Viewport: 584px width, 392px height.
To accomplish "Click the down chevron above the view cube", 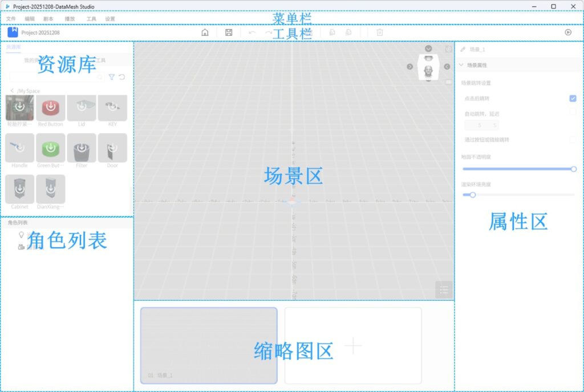I will pyautogui.click(x=428, y=49).
